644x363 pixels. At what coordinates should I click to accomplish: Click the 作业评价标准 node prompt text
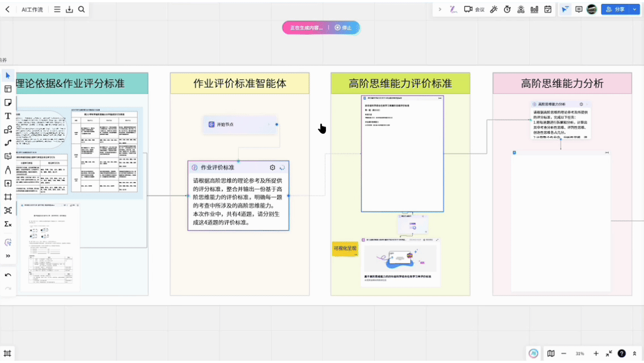[238, 201]
